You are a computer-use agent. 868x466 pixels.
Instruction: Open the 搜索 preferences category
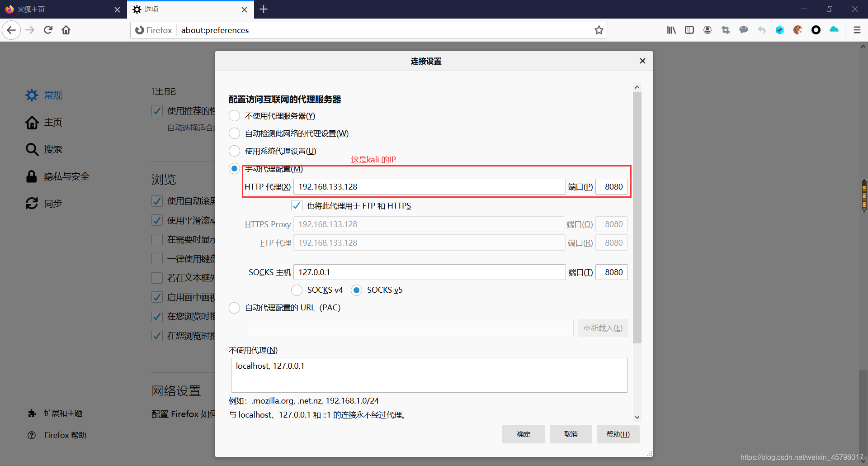(x=44, y=149)
